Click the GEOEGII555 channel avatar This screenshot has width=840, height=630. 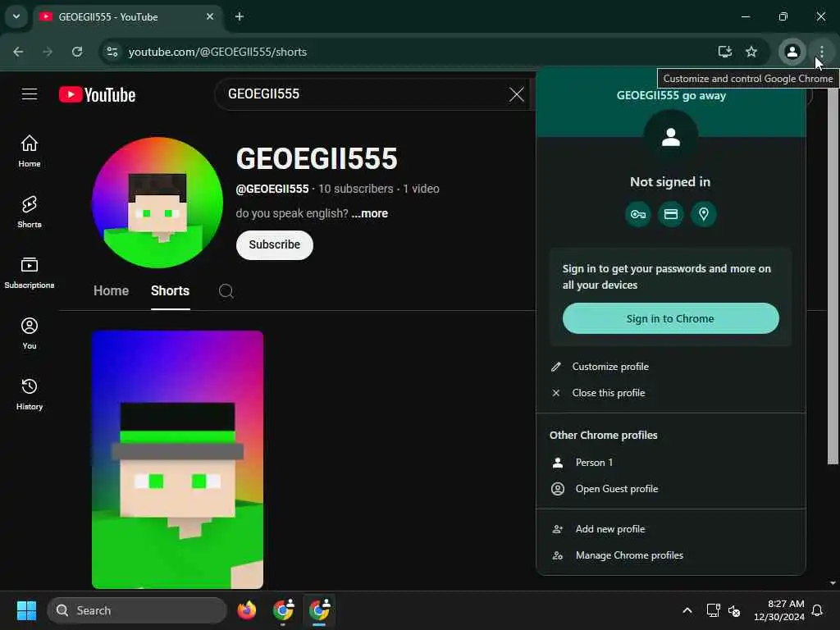[x=157, y=203]
